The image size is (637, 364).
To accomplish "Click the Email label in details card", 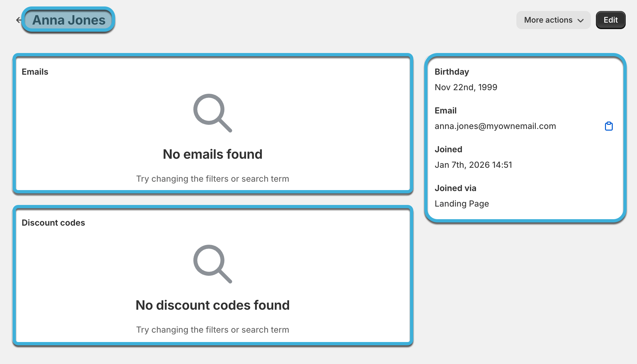I will (x=446, y=111).
